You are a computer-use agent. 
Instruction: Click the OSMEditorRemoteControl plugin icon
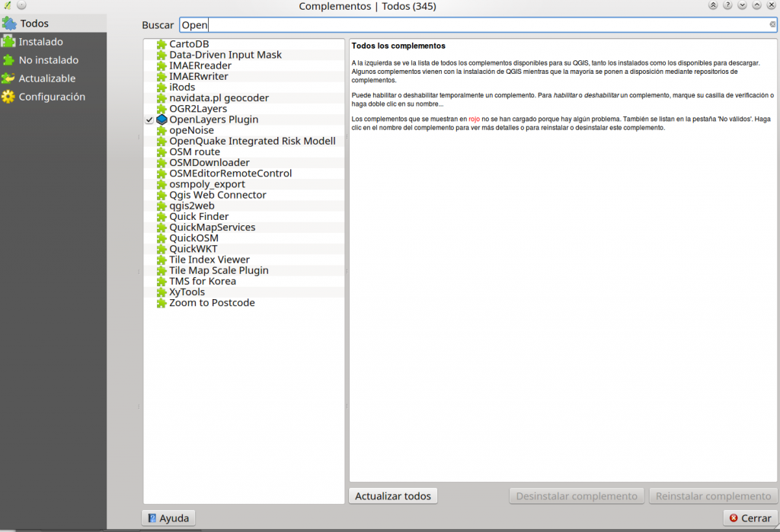[x=161, y=174]
